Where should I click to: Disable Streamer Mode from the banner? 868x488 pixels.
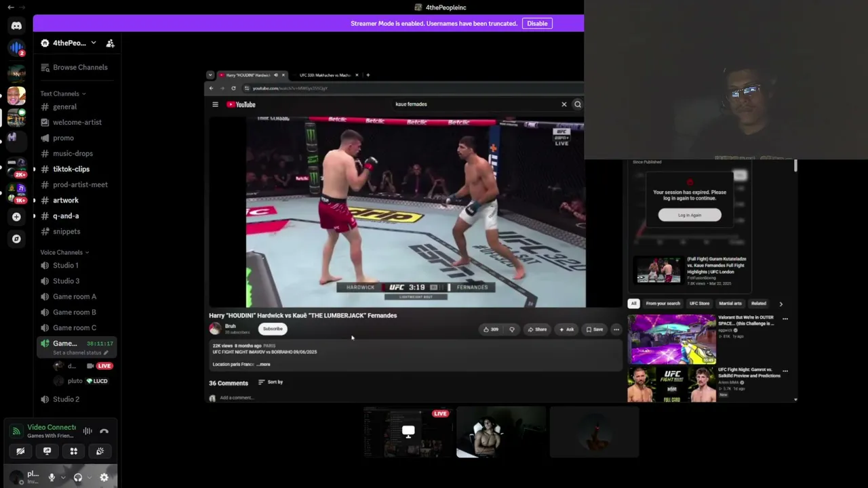pos(537,24)
